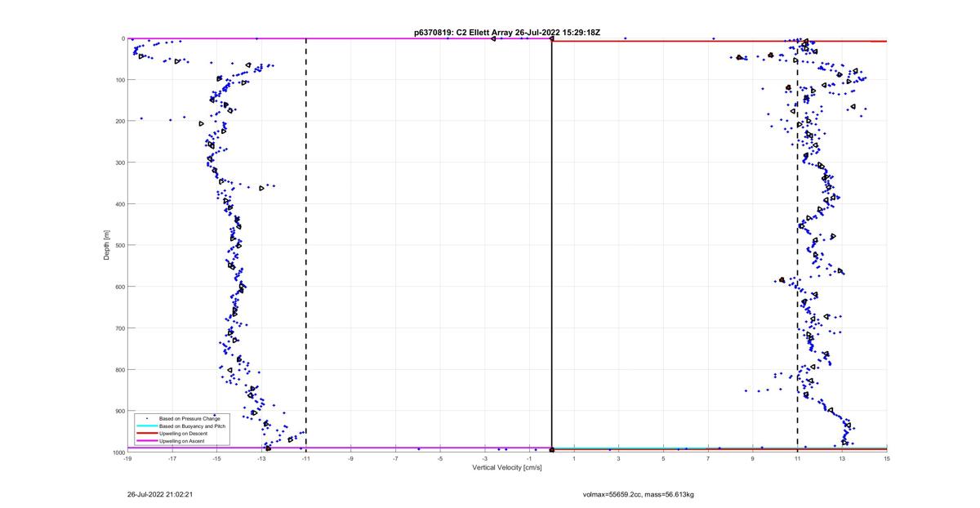
Task: Click x-axis tick label '11'
Action: (x=797, y=459)
